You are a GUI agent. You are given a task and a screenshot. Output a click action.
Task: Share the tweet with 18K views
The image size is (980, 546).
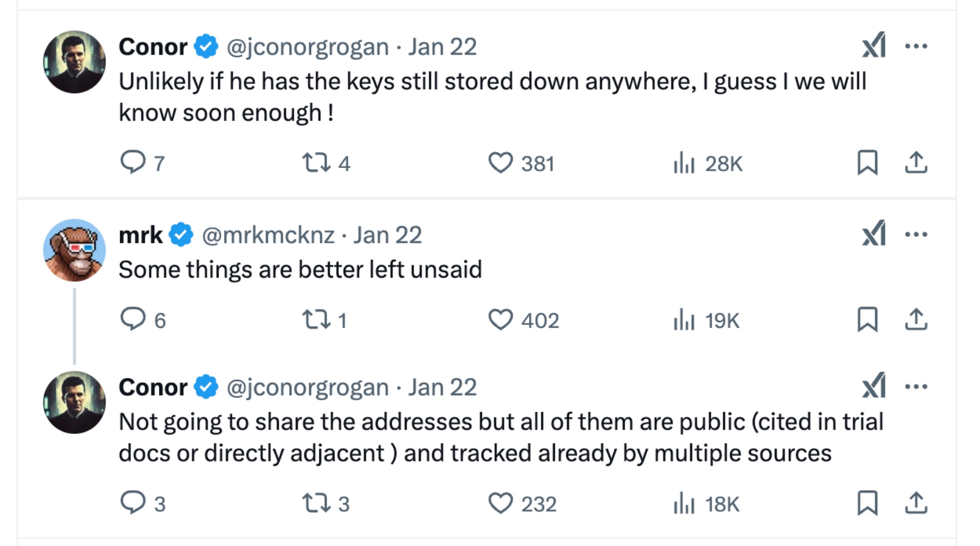click(x=916, y=503)
